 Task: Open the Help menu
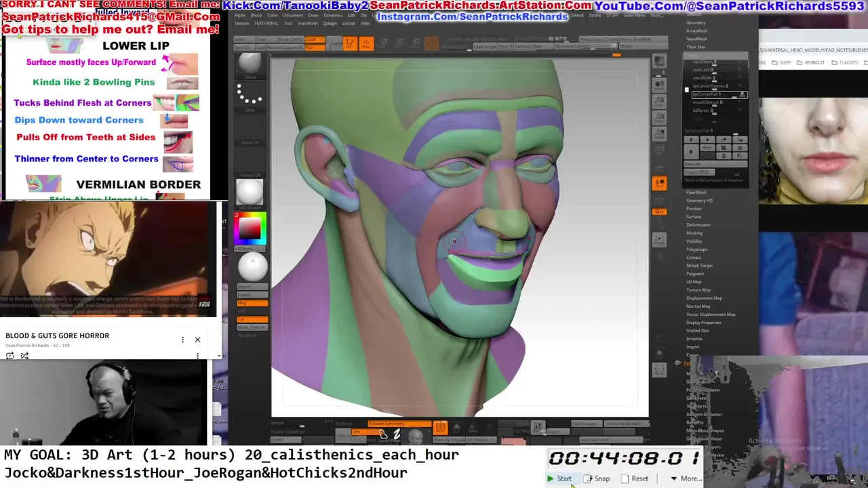[x=365, y=23]
